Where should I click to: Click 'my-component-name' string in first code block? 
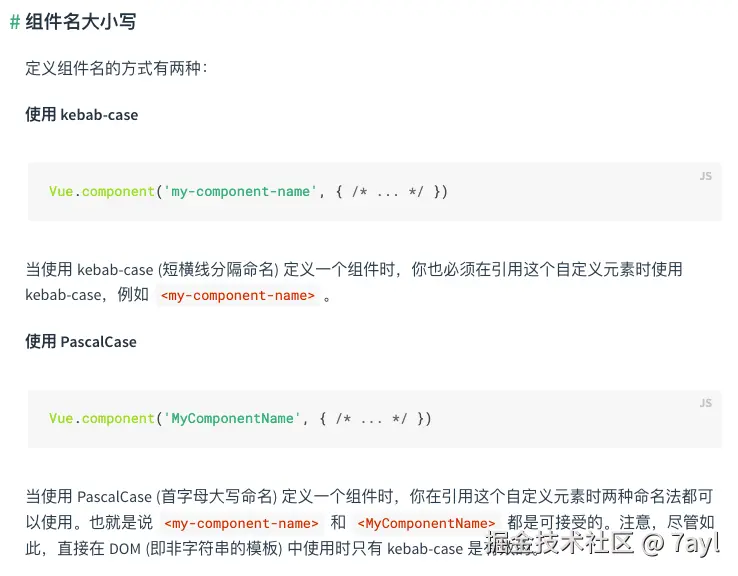tap(240, 191)
